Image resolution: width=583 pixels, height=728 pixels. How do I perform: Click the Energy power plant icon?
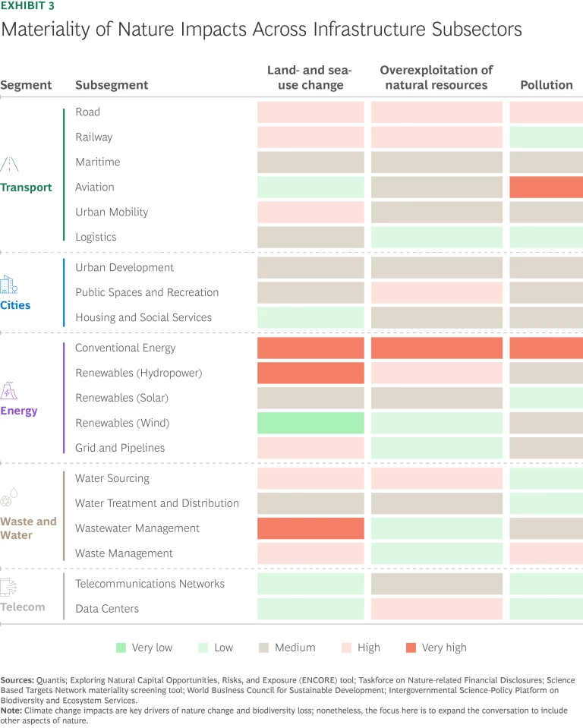point(9,392)
